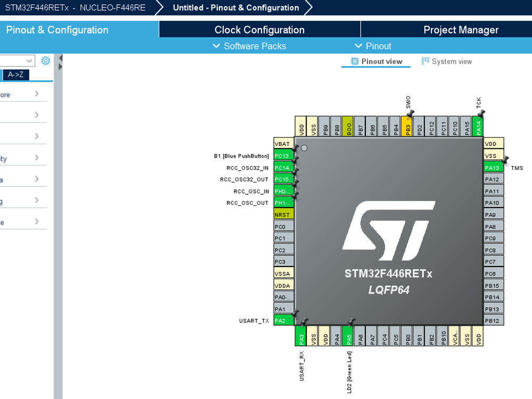
Task: Click the PB3 SWO pin
Action: coord(407,126)
